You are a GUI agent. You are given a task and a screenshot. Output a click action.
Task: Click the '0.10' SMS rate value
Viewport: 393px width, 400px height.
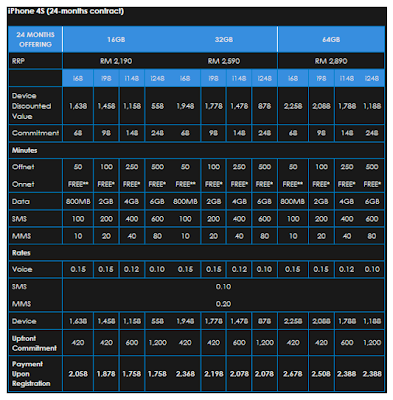tap(223, 287)
